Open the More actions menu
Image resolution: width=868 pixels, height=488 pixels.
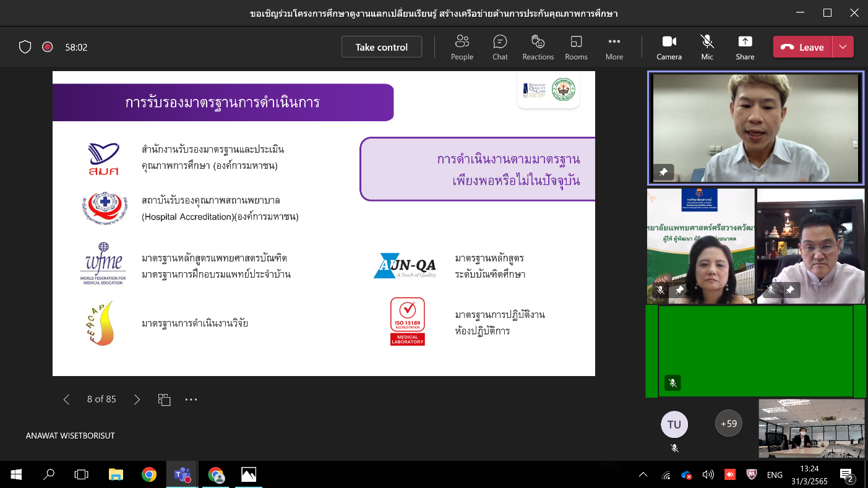click(614, 48)
